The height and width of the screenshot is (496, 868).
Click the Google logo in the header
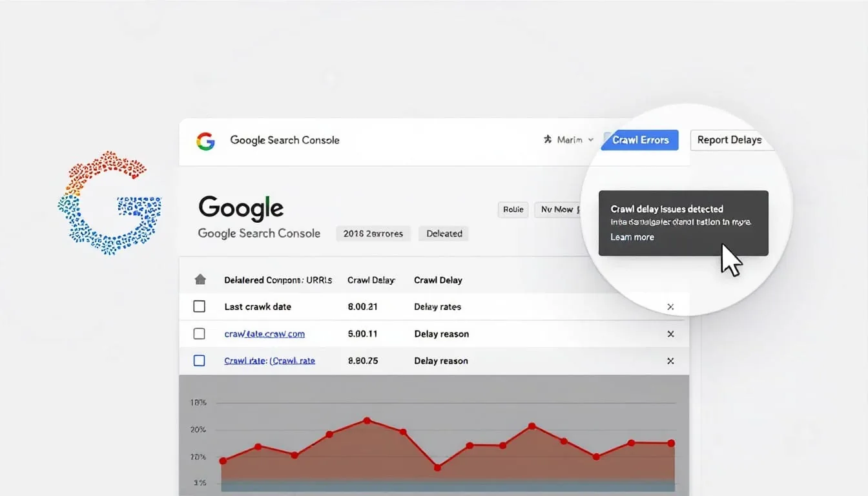(205, 141)
